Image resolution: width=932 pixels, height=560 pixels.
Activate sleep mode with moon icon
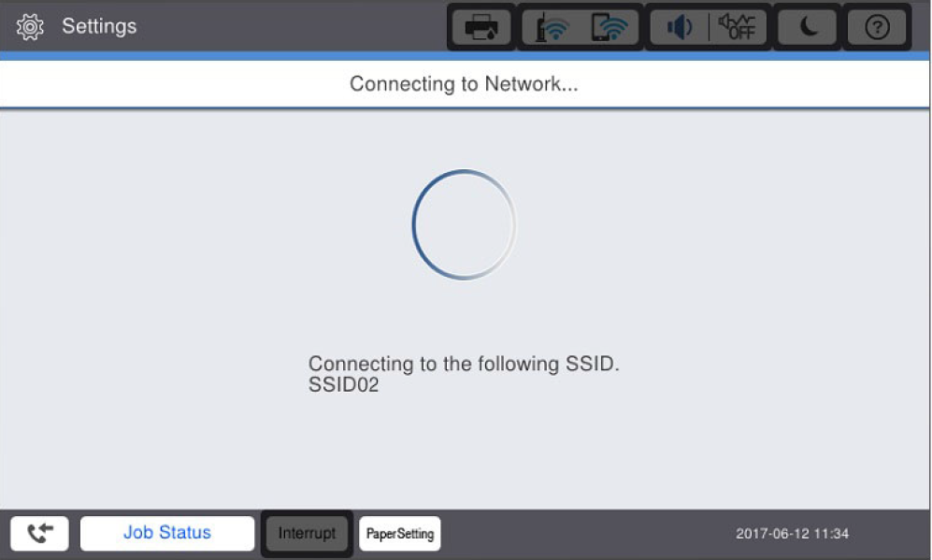809,27
